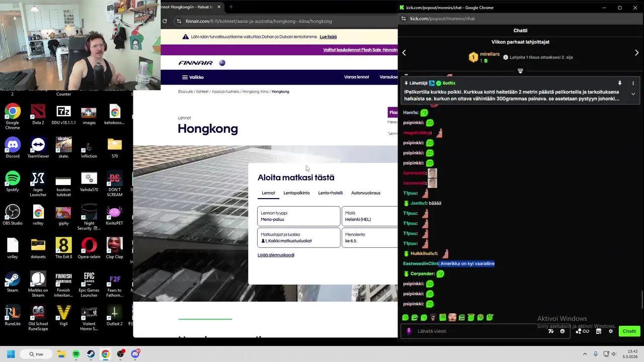Screen dimensions: 644x362
Task: Open OBS Studio desktop shortcut
Action: pos(13,215)
